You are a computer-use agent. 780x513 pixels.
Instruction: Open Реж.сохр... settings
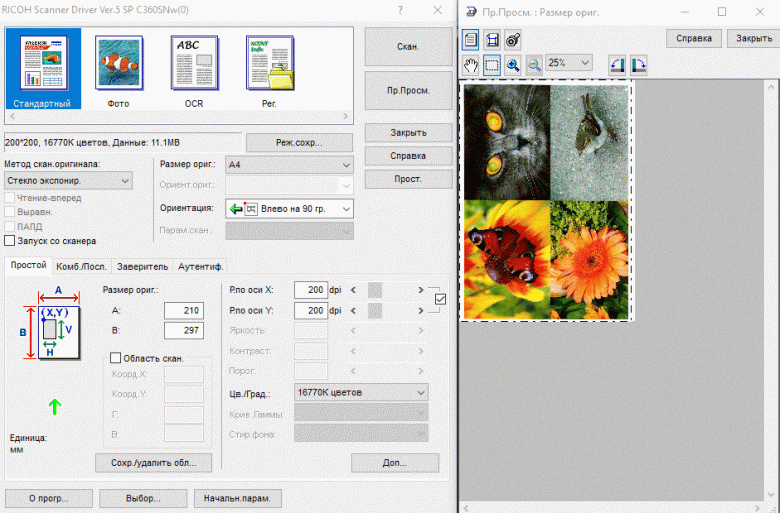tap(299, 143)
